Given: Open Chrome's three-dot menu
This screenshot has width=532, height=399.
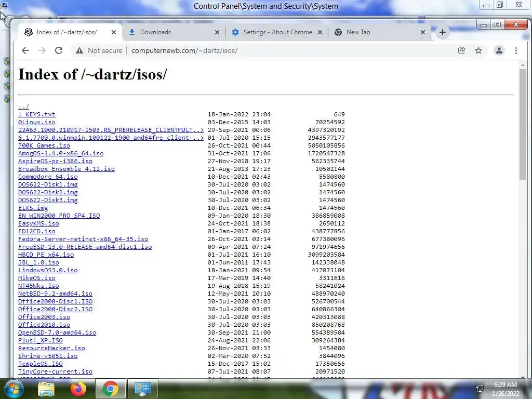Looking at the screenshot, I should click(x=516, y=50).
